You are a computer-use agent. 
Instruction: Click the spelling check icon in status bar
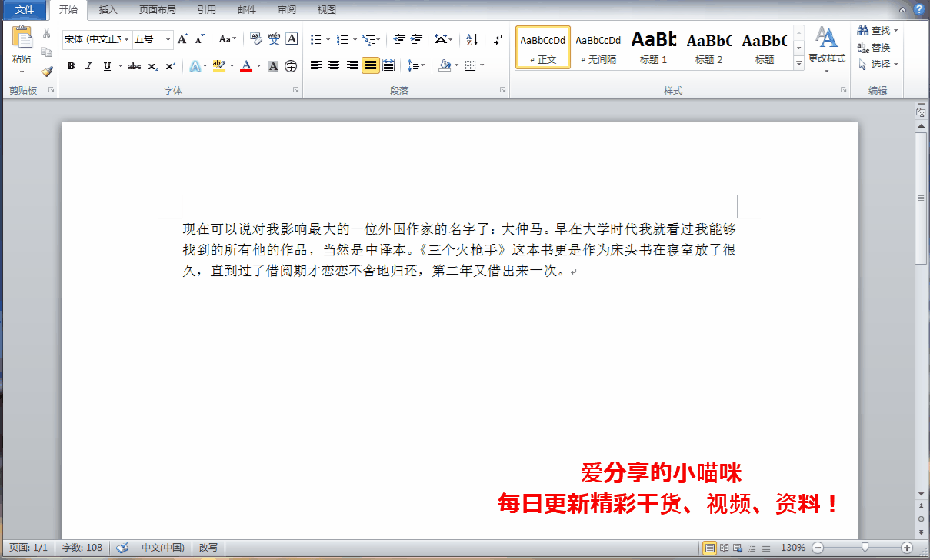coord(123,548)
